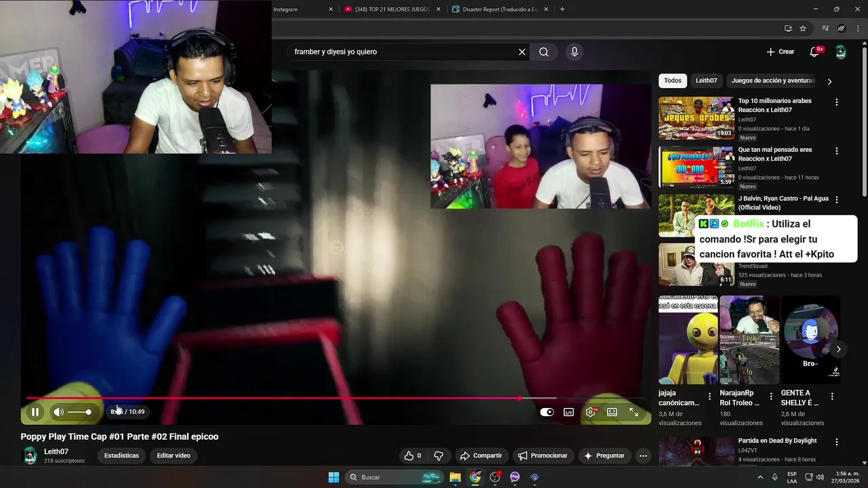
Task: Select the Todos filter chip
Action: [673, 81]
